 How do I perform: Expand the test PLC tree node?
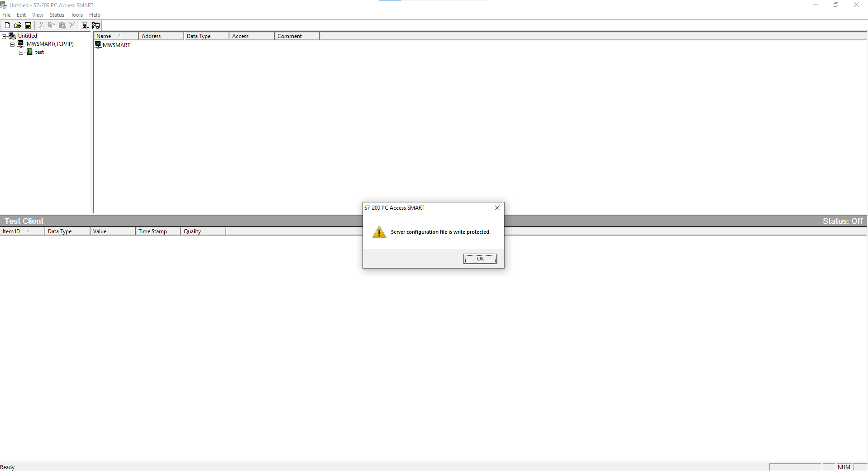point(21,53)
